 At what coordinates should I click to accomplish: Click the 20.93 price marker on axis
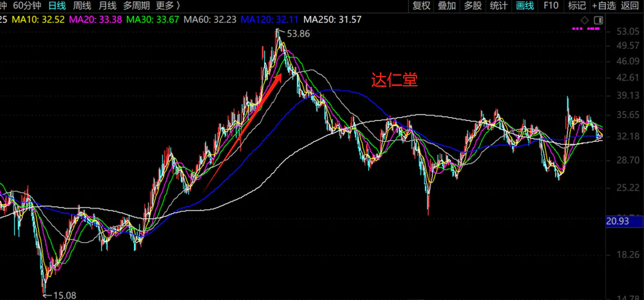point(619,221)
